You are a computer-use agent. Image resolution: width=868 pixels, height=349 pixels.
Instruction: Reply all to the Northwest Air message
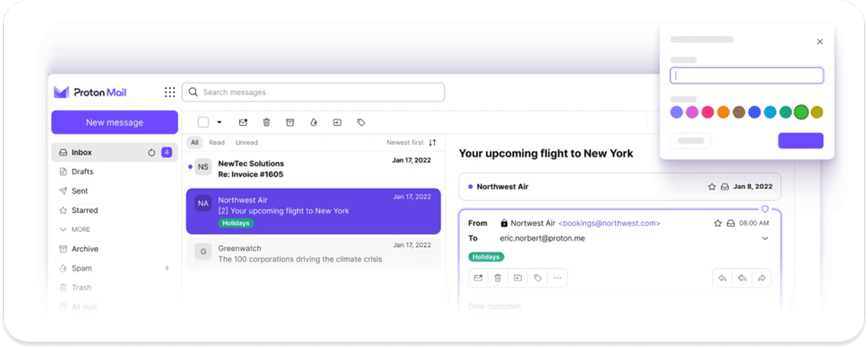[742, 278]
